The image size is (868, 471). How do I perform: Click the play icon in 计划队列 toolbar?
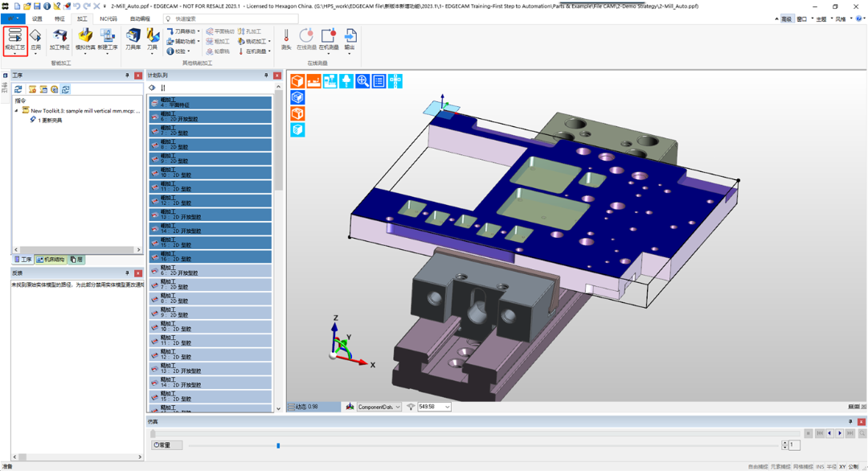coord(152,88)
